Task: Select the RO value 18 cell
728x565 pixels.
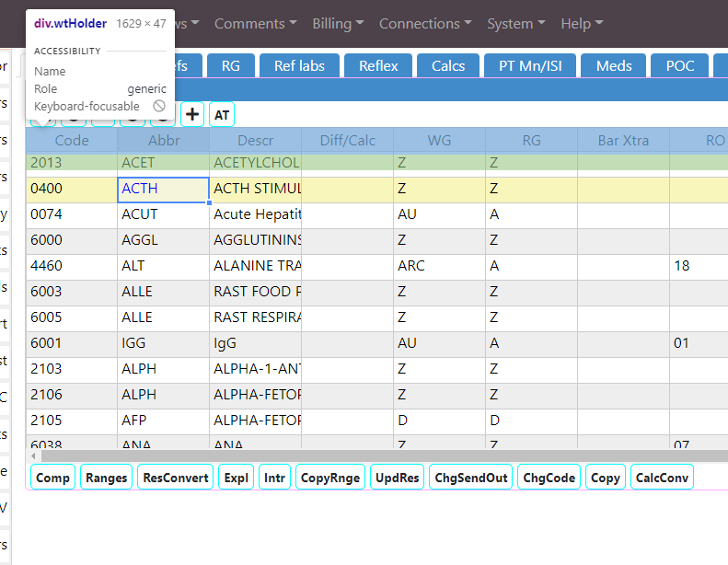Action: [x=699, y=267]
